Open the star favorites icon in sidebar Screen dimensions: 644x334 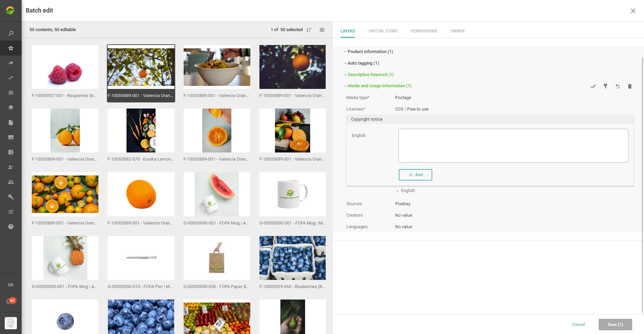(x=11, y=48)
